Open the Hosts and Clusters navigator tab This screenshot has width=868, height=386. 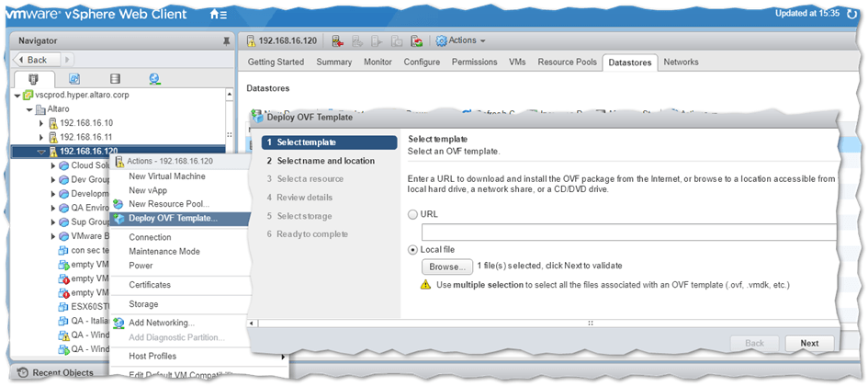[x=33, y=79]
